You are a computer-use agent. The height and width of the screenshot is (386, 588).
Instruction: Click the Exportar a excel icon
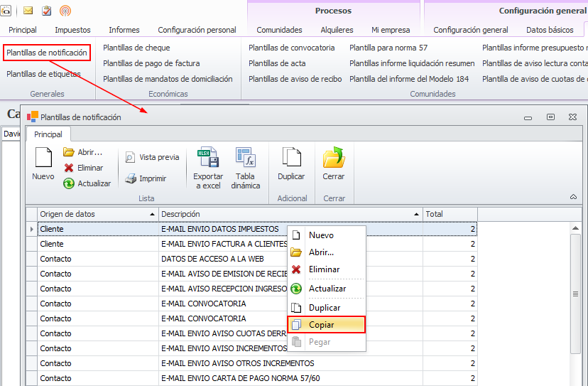coord(208,158)
